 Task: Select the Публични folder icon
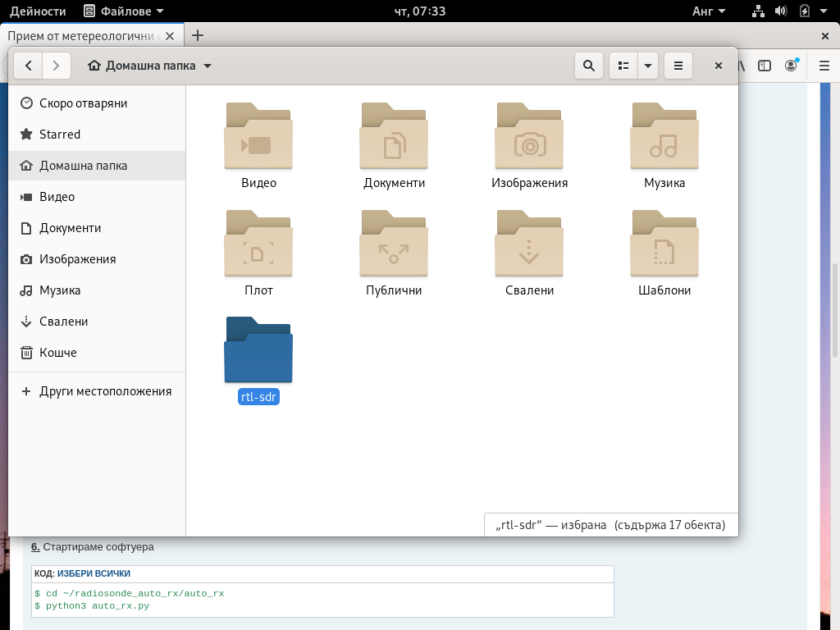(394, 243)
